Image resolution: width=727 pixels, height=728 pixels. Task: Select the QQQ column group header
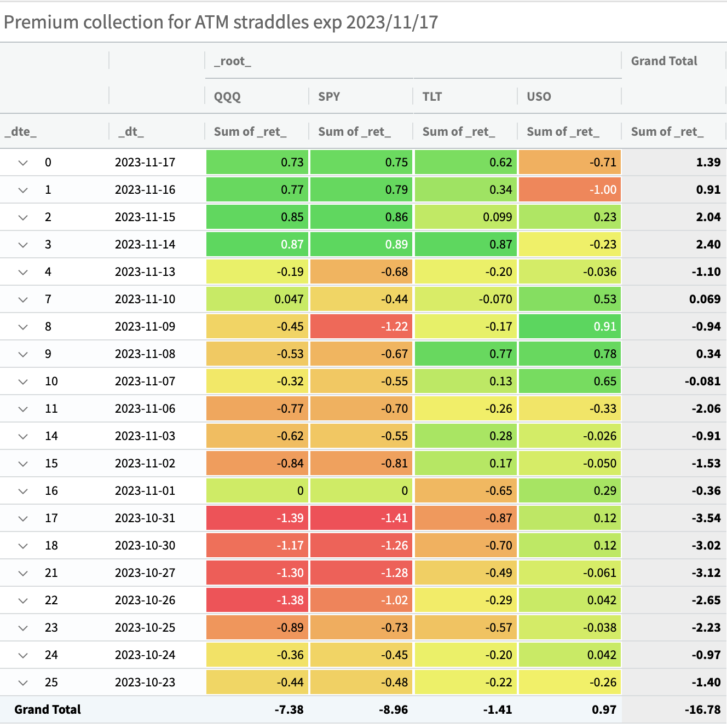click(227, 96)
